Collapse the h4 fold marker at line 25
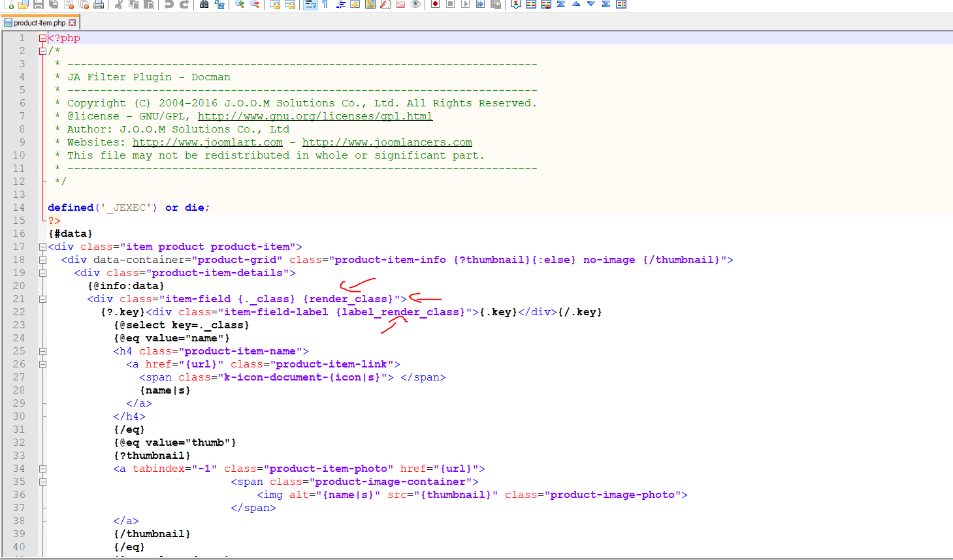The height and width of the screenshot is (560, 953). [42, 351]
